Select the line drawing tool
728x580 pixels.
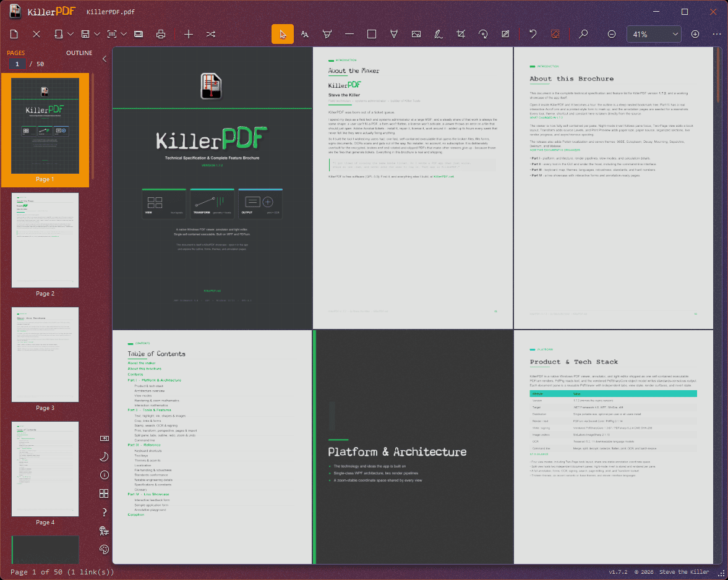349,35
